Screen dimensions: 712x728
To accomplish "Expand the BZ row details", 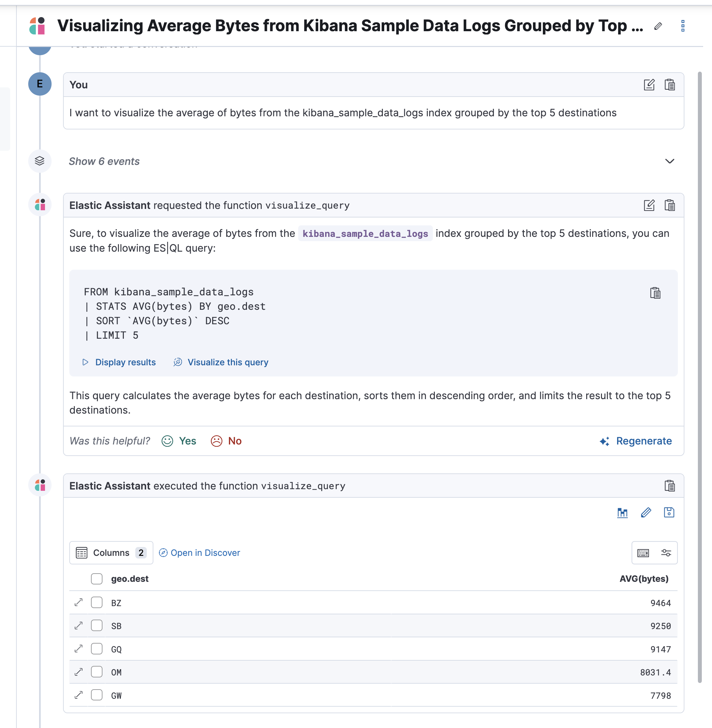I will (x=78, y=602).
